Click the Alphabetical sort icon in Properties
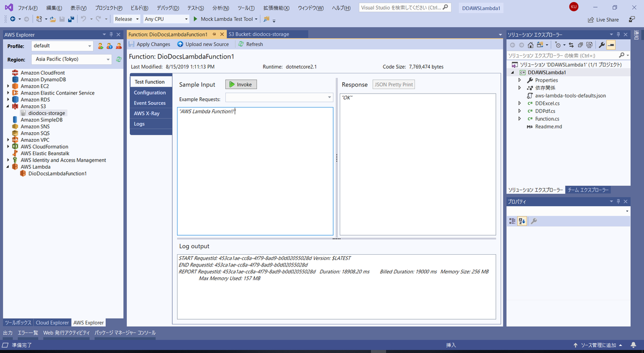Viewport: 644px width, 353px height. click(x=522, y=221)
